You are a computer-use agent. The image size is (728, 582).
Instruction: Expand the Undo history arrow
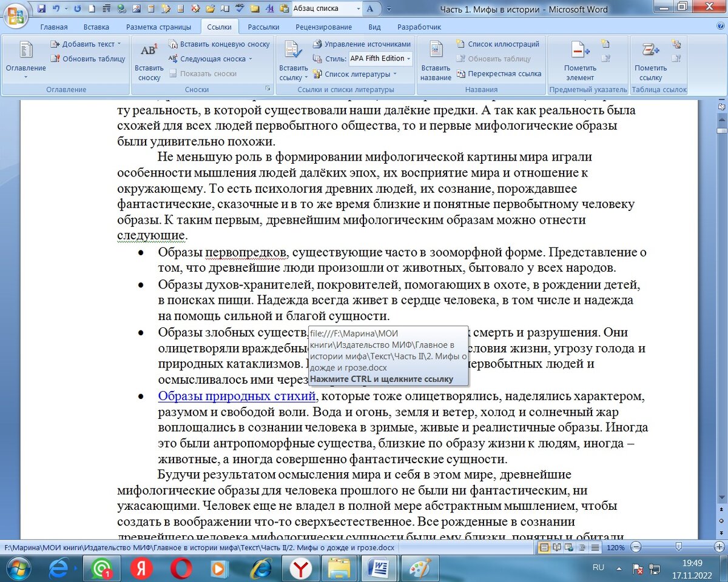tap(65, 9)
